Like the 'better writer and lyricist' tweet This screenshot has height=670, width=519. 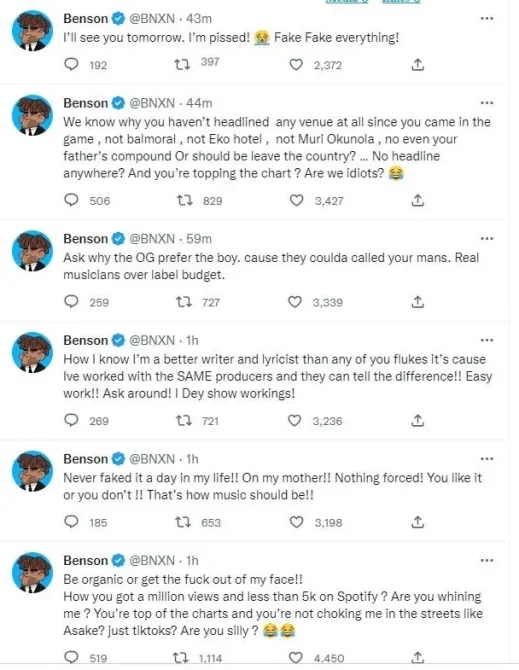[294, 420]
